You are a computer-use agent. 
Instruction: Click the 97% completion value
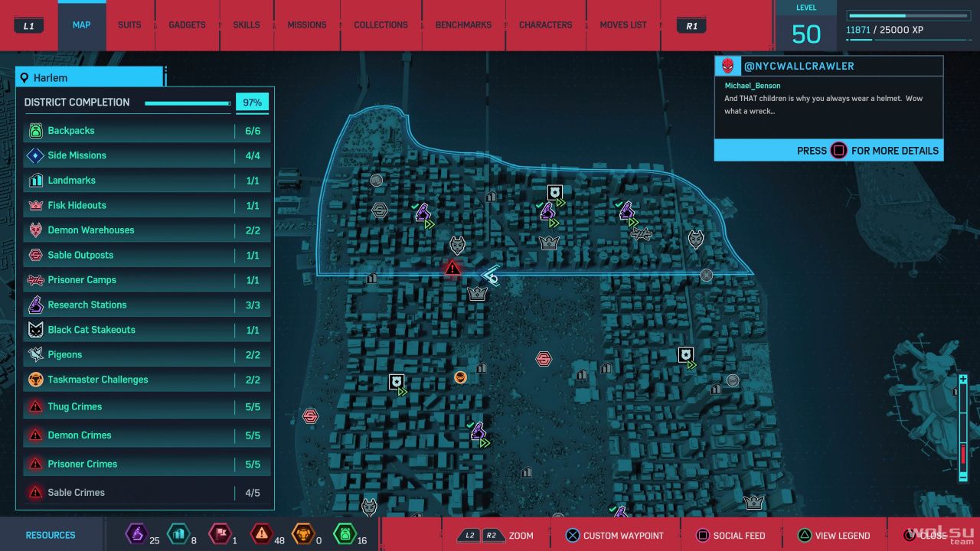click(x=252, y=103)
